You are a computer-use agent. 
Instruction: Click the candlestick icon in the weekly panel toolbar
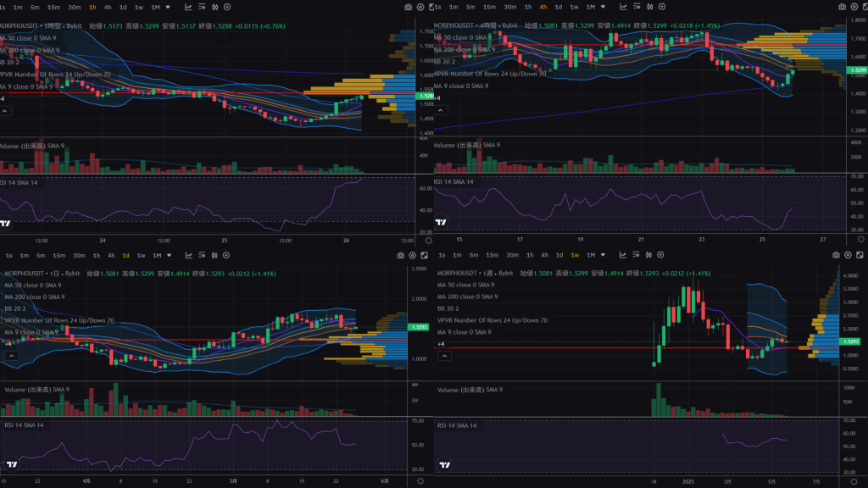pos(648,254)
